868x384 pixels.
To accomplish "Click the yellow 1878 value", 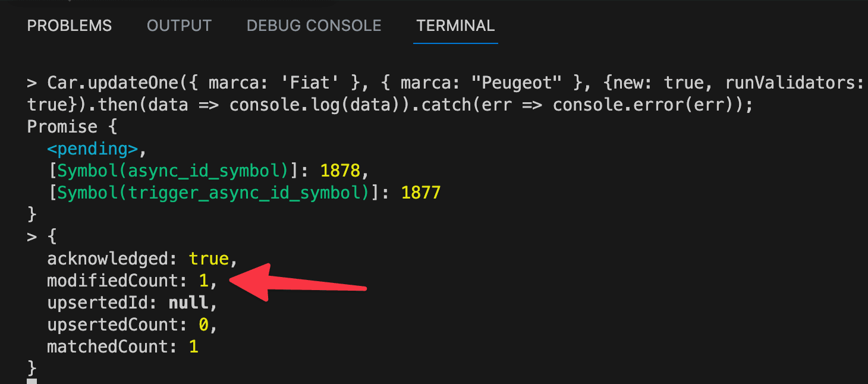I will coord(340,171).
